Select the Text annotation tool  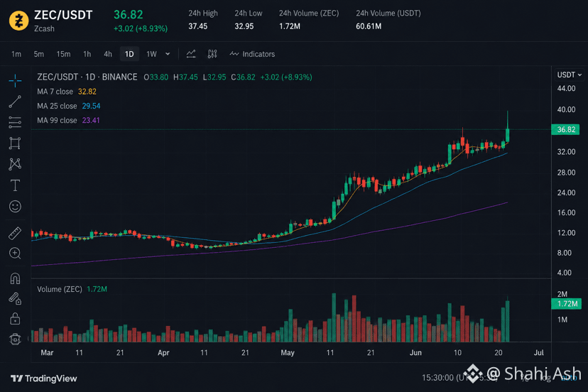(x=15, y=185)
